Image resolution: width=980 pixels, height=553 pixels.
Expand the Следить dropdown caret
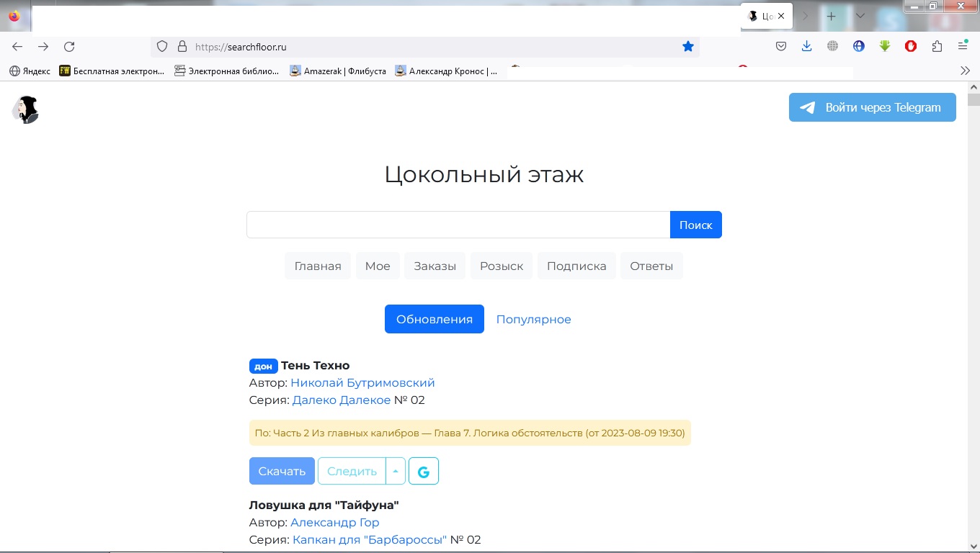[x=396, y=471]
